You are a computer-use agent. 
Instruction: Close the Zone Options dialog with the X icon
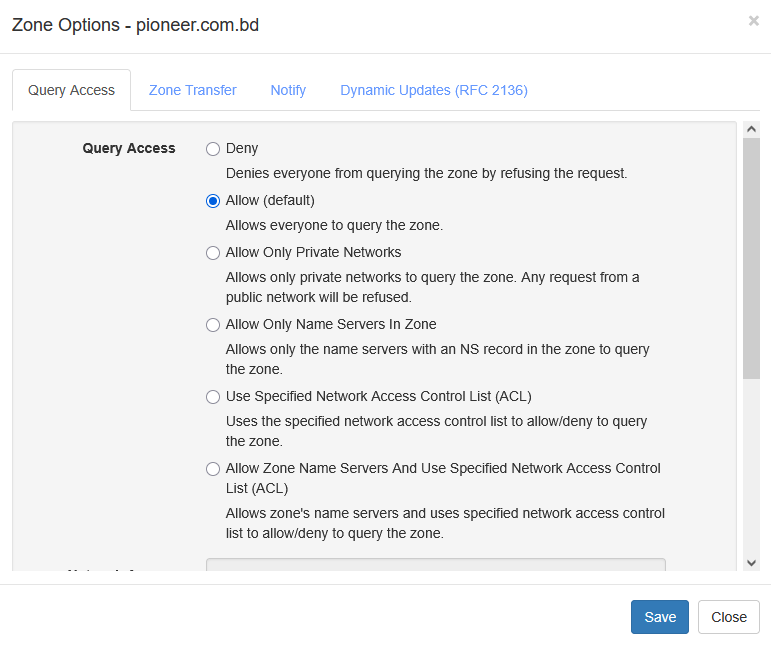click(753, 21)
